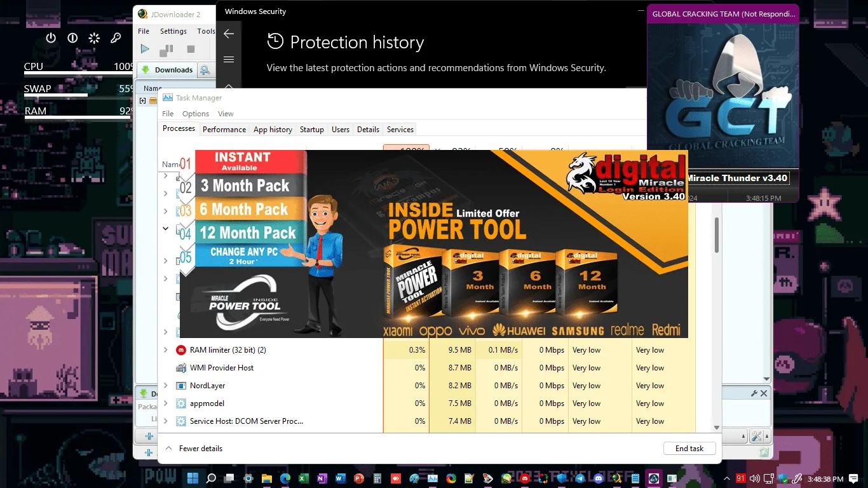Start downloads with JDownloader play button
Viewport: 868px width, 488px height.
pos(145,49)
